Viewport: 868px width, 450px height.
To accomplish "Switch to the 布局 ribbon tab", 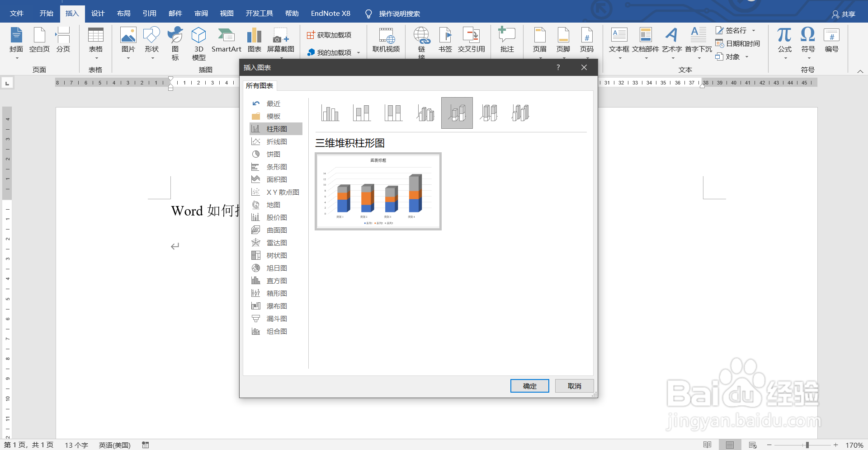I will pyautogui.click(x=123, y=13).
